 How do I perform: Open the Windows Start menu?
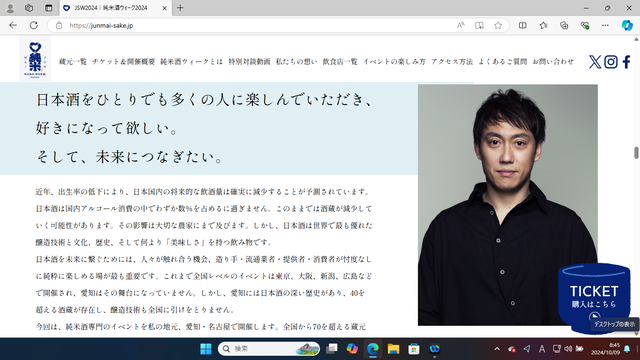[206, 349]
